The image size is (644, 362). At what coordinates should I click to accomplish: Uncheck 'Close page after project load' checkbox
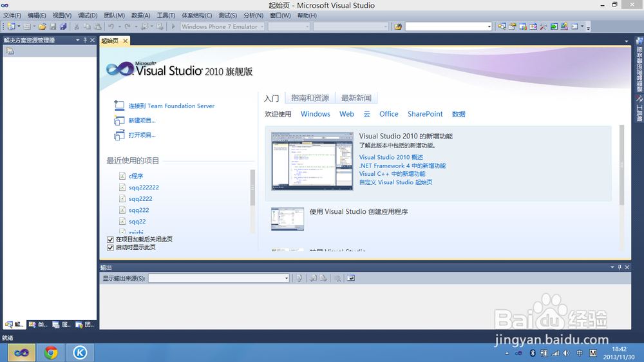point(110,240)
